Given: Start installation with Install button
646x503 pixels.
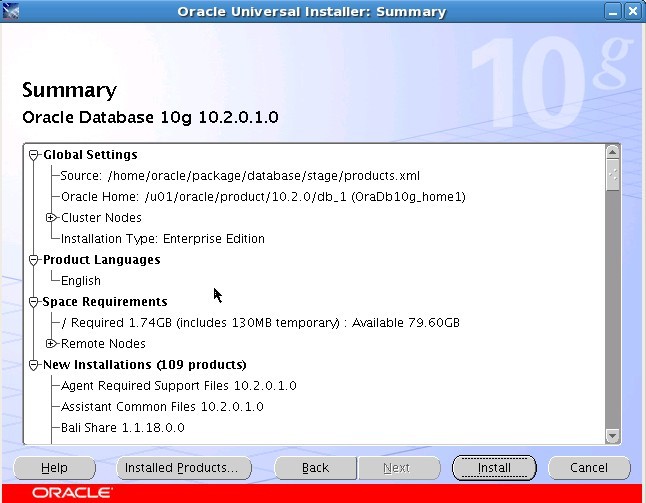Looking at the screenshot, I should coord(494,468).
